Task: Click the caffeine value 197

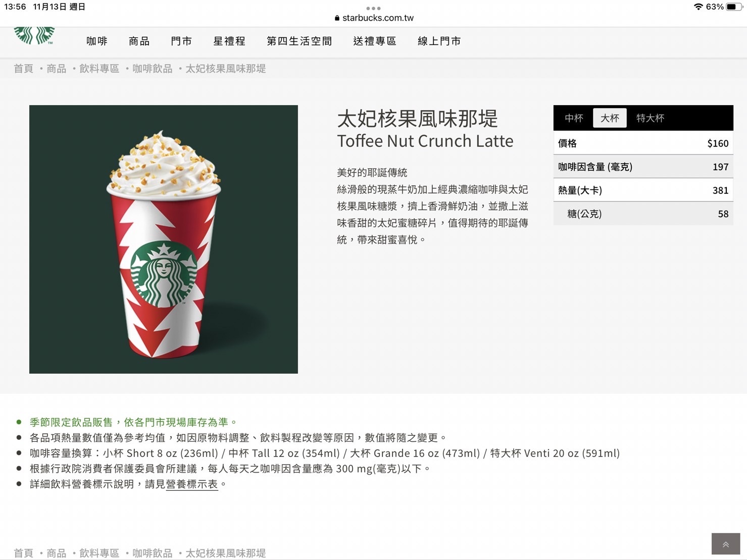Action: (x=721, y=167)
